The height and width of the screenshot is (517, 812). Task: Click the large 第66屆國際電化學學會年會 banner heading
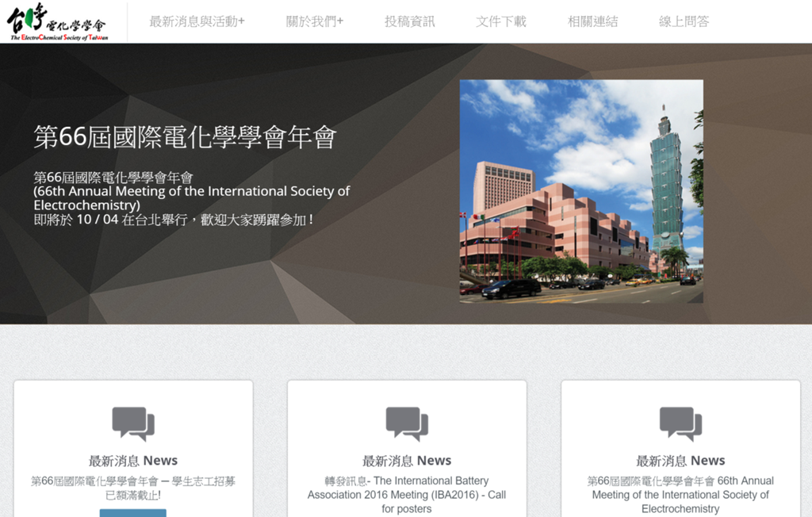[x=185, y=137]
